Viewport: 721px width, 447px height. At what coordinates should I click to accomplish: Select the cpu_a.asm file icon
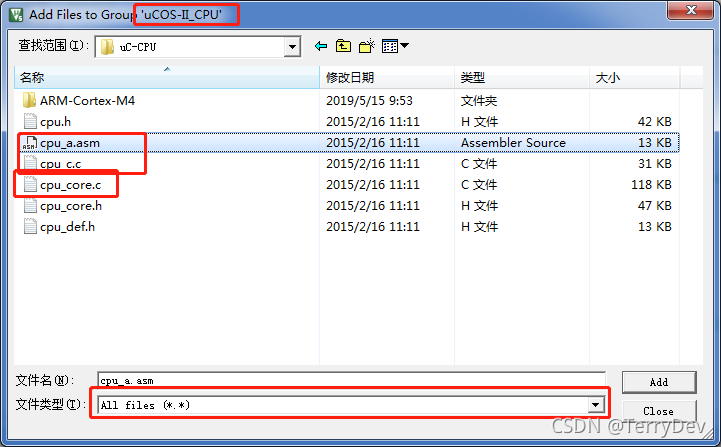(x=30, y=143)
